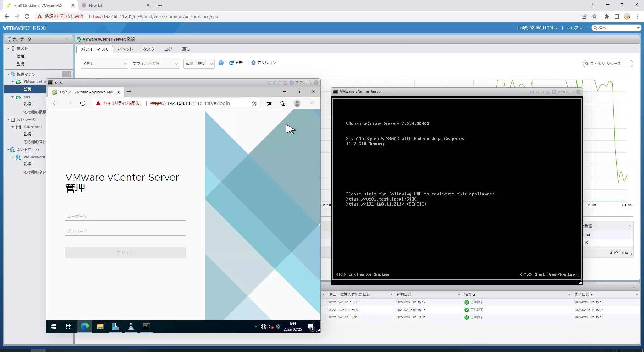Click Edge icon on VM taskbar
The image size is (644, 352).
pos(85,327)
